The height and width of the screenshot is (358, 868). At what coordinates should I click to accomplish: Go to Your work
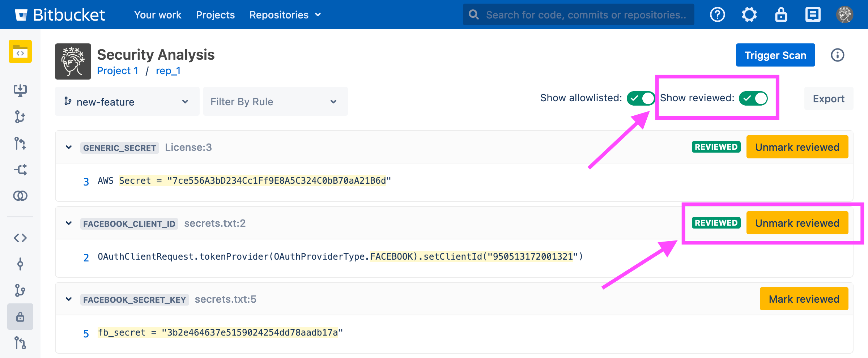pyautogui.click(x=158, y=15)
